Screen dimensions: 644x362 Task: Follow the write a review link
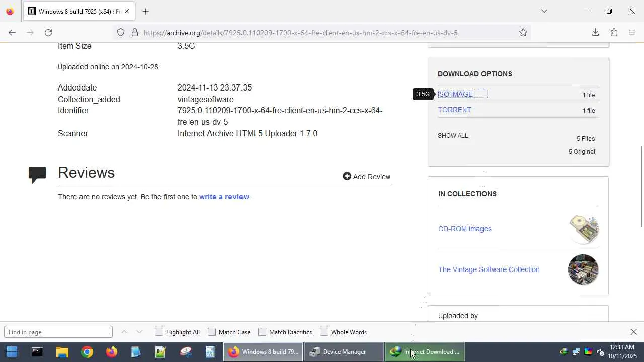pos(224,197)
